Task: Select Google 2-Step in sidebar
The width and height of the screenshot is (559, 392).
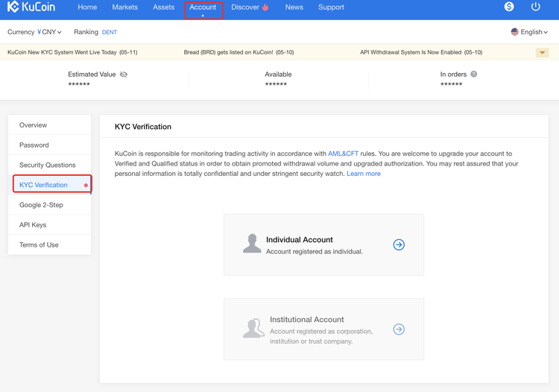Action: (41, 205)
